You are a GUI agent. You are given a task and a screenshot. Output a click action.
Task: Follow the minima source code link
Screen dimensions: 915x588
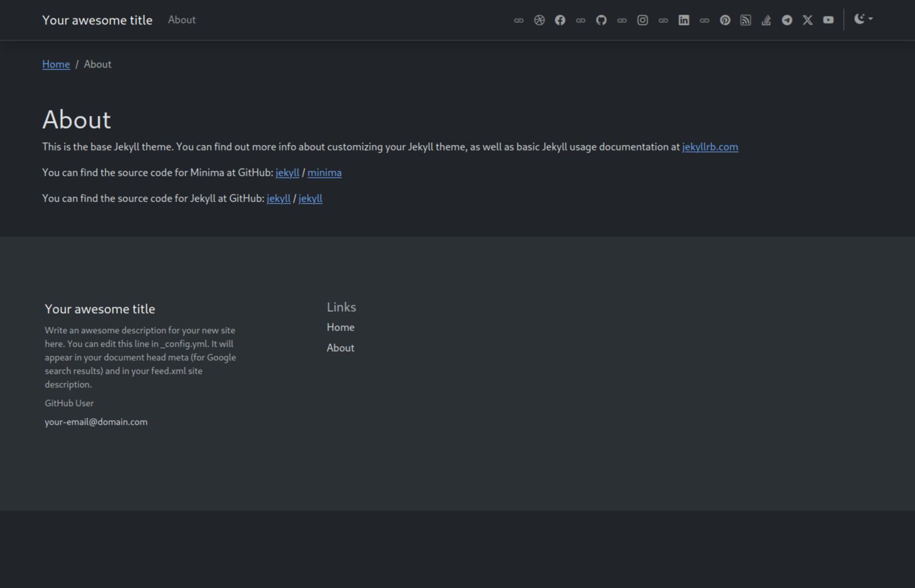[x=324, y=172]
